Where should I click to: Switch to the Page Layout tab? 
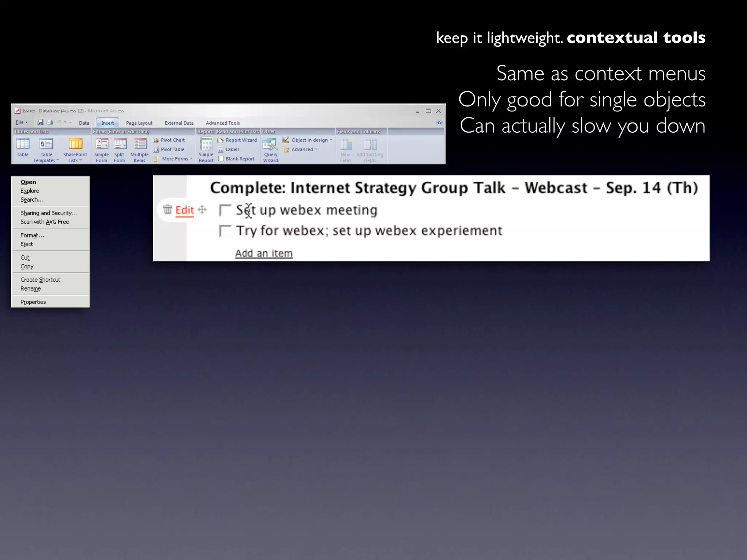tap(139, 123)
